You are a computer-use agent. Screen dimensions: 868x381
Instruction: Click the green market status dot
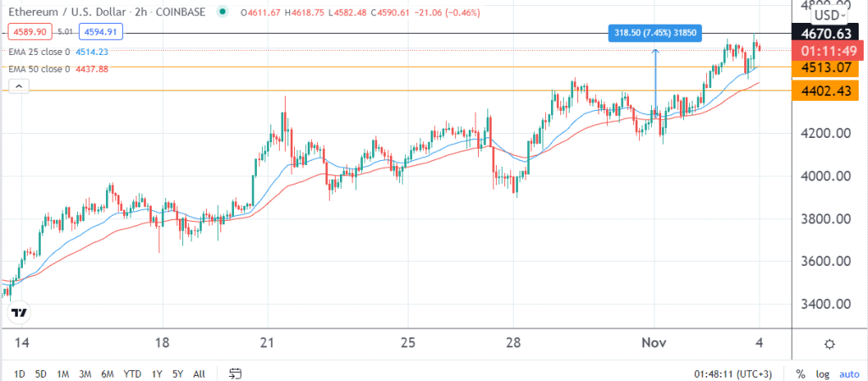223,10
